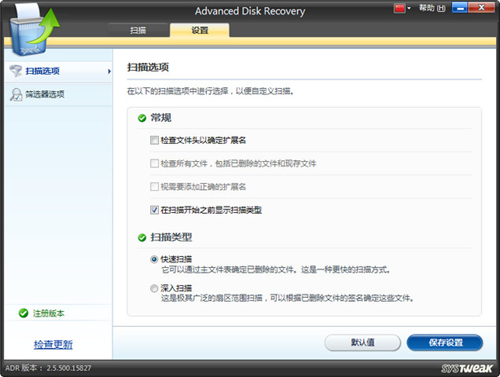
Task: Click the green check icon next to 扫描类型
Action: click(x=142, y=238)
